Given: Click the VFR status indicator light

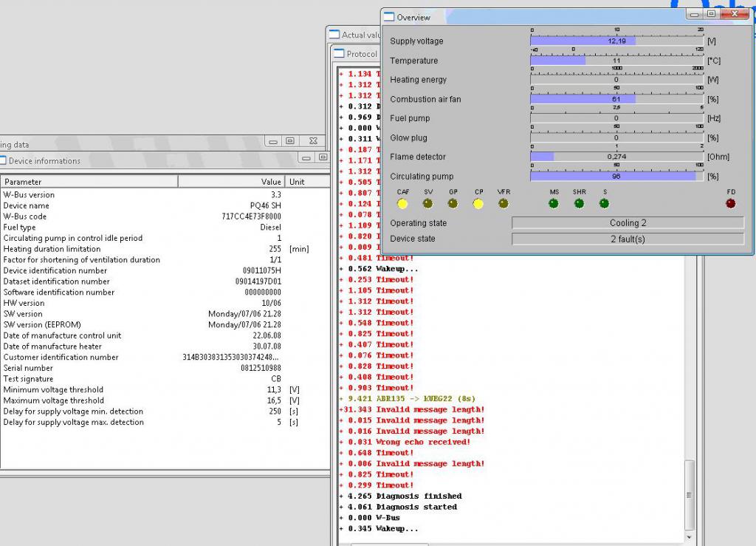Looking at the screenshot, I should tap(504, 204).
